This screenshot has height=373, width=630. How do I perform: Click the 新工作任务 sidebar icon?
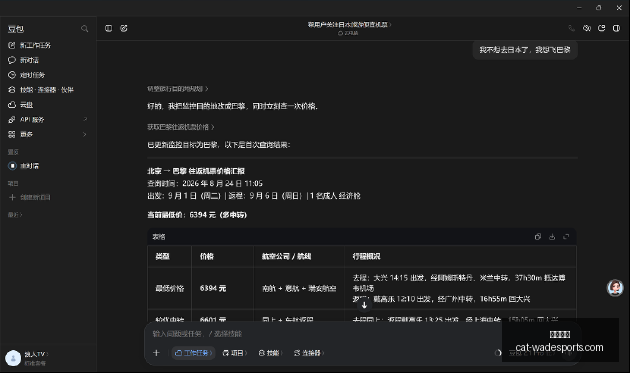coord(12,45)
